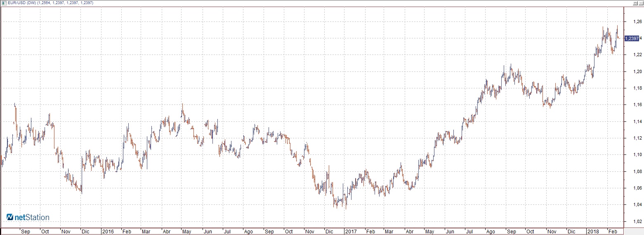Click the Ago label between Jul and Sep 2017
Image resolution: width=644 pixels, height=235 pixels.
click(x=490, y=231)
